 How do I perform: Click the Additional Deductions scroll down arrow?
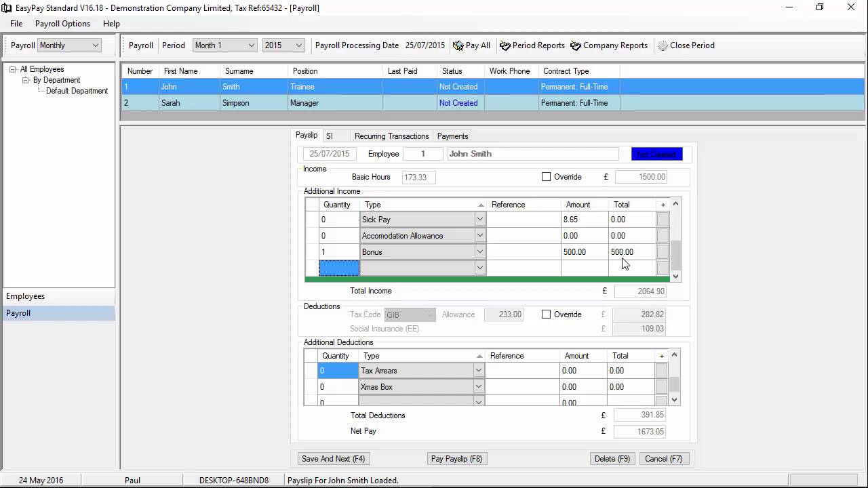(x=674, y=400)
